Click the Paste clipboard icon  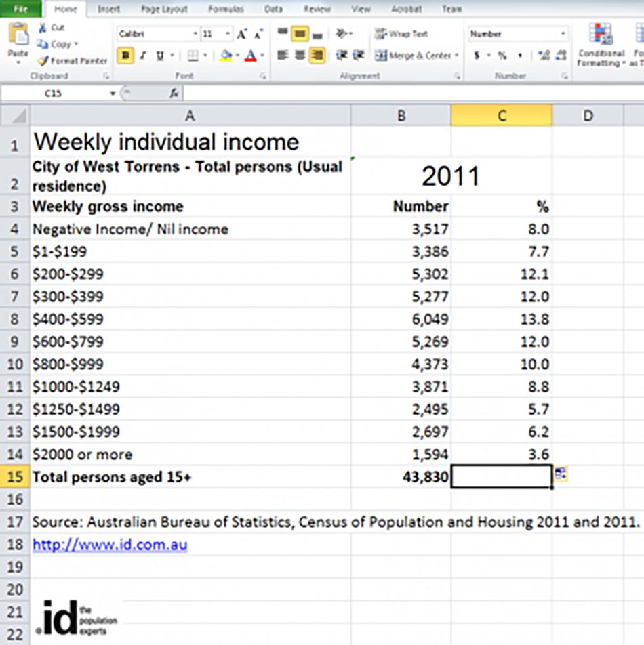click(18, 34)
